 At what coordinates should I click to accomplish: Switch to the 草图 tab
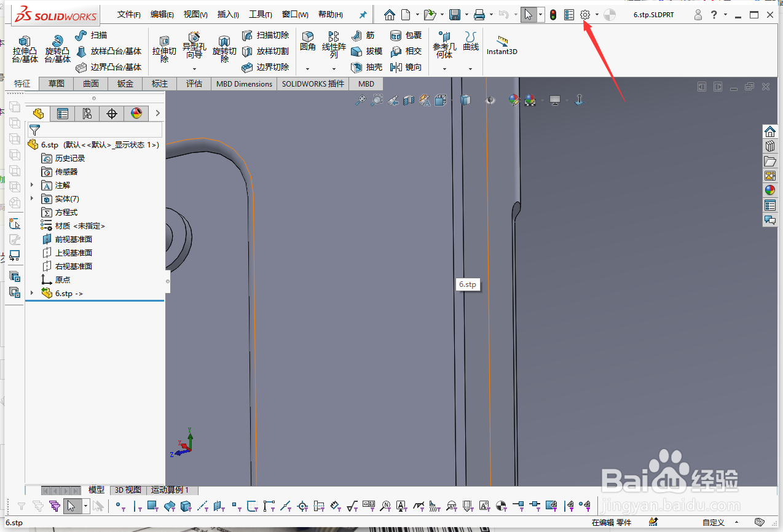point(57,84)
